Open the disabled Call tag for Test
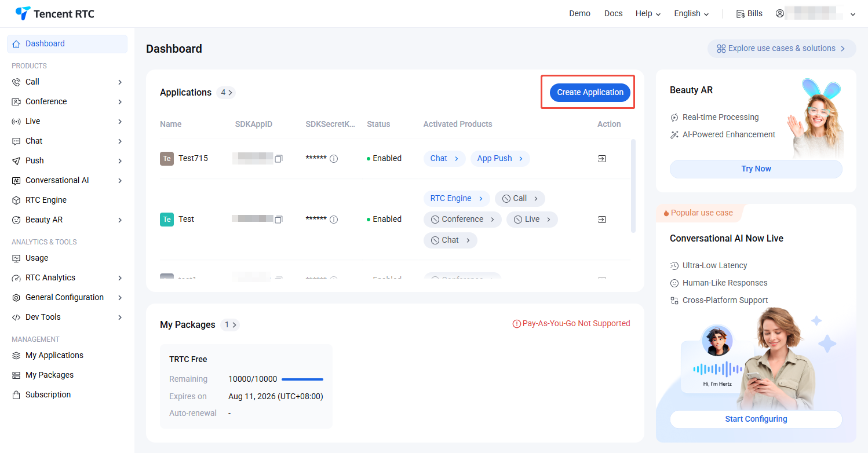Screen dimensions: 868x453 [520, 199]
